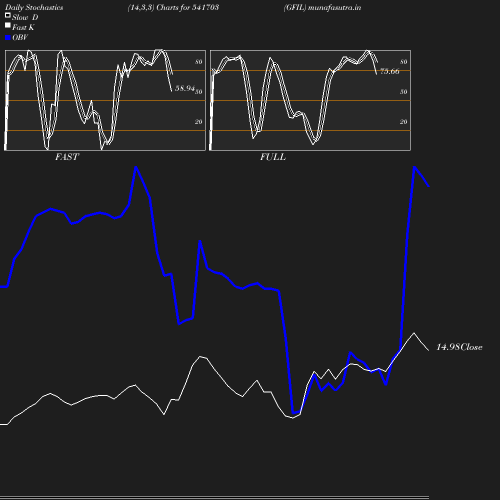Click the 58.94 value in FAST chart
Viewport: 500px width, 500px height.
tap(185, 88)
